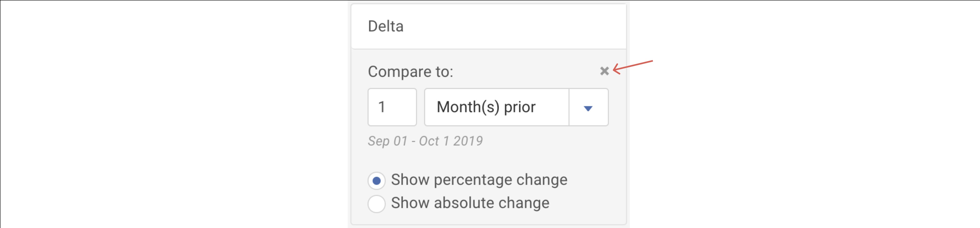The image size is (980, 228).
Task: Open the Month(s) prior dropdown
Action: [x=516, y=107]
